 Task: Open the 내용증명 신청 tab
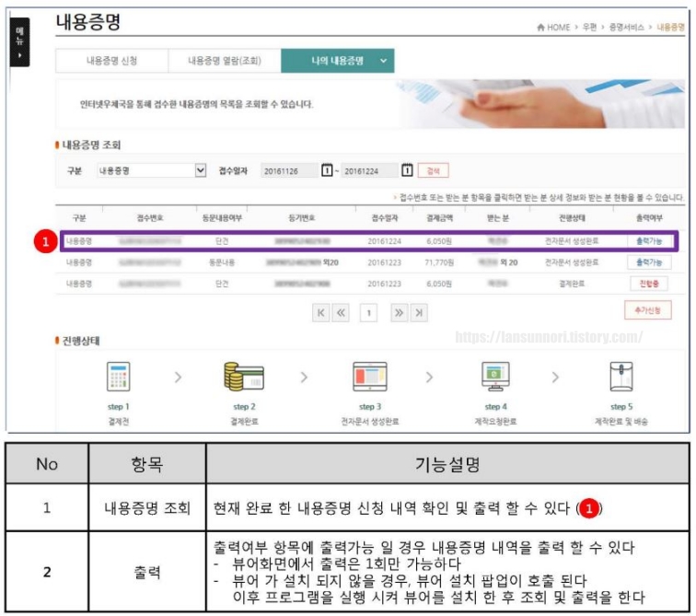(111, 61)
